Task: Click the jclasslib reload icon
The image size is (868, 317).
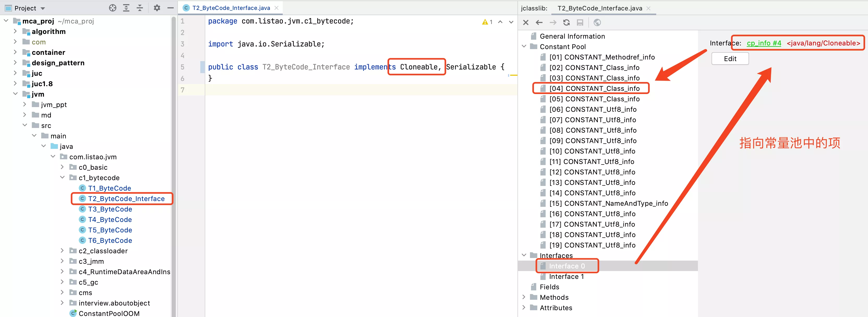Action: point(566,23)
